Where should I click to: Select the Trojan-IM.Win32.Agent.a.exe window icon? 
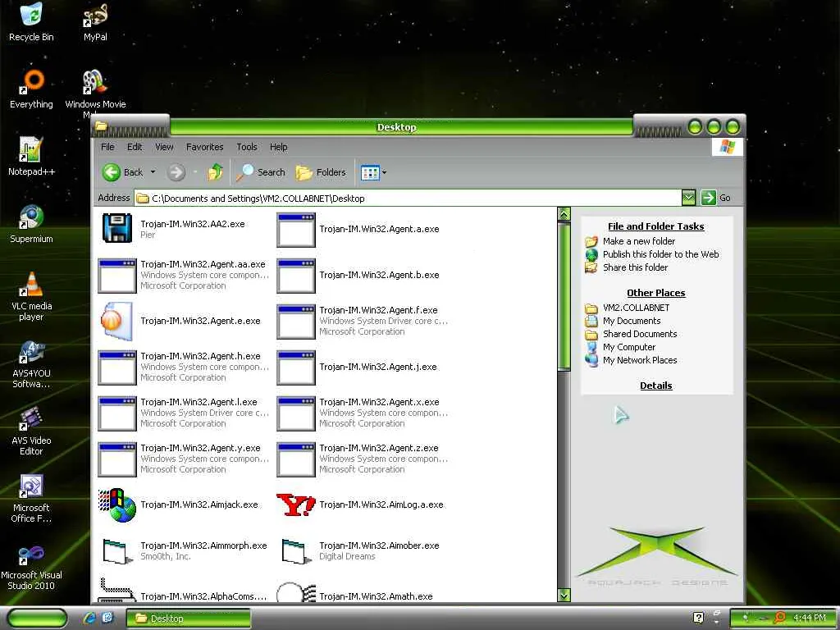(x=295, y=230)
